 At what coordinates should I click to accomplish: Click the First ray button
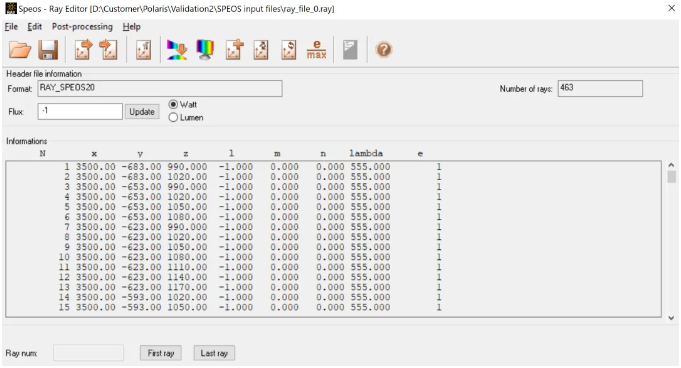[161, 353]
